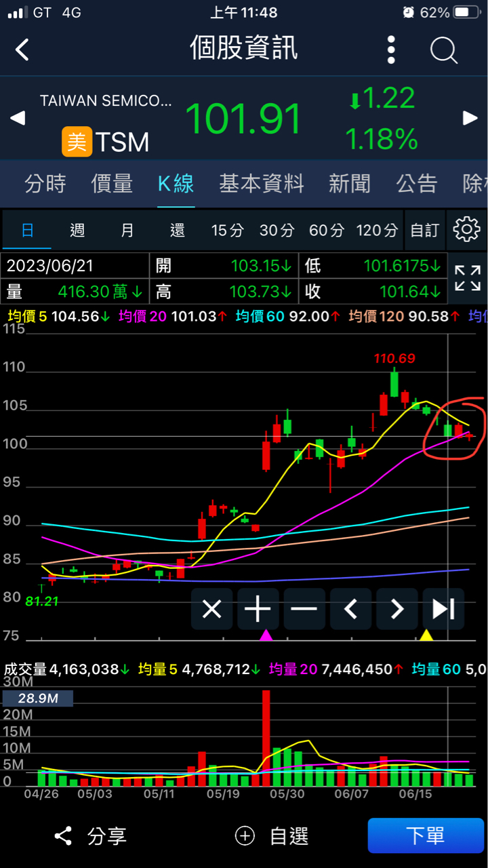This screenshot has width=488, height=868.
Task: Tap the price 101.91
Action: click(243, 119)
